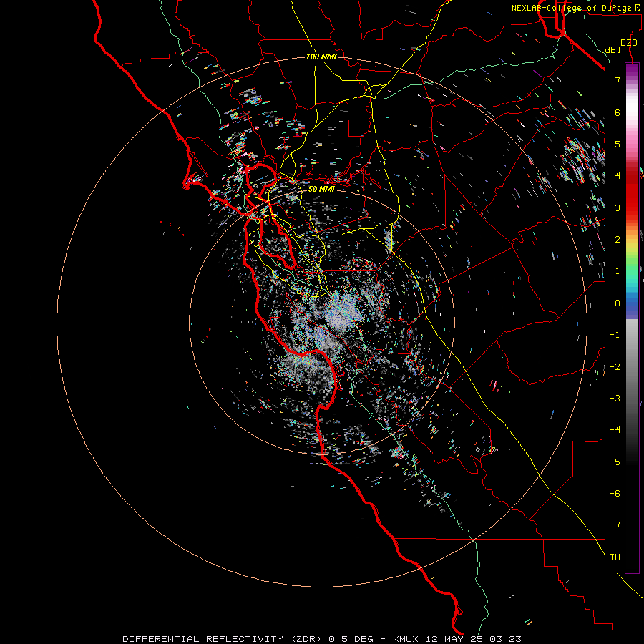The image size is (644, 644).
Task: Click the 12 MAY 25 date in the caption
Action: pos(454,639)
